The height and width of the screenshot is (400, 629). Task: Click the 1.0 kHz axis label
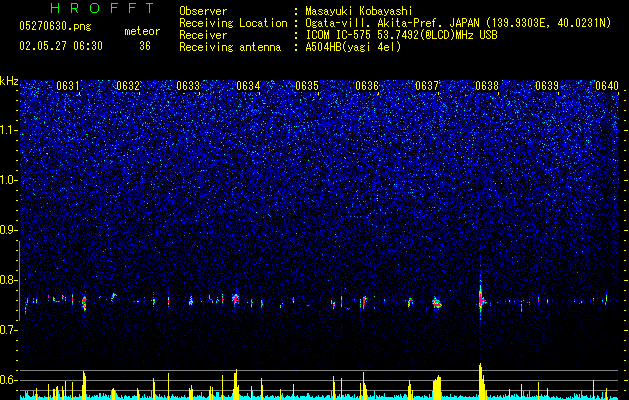[x=9, y=180]
